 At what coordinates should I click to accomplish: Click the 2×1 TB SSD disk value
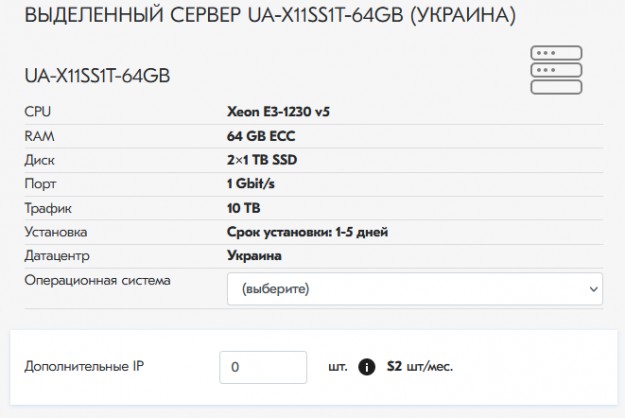coord(262,160)
